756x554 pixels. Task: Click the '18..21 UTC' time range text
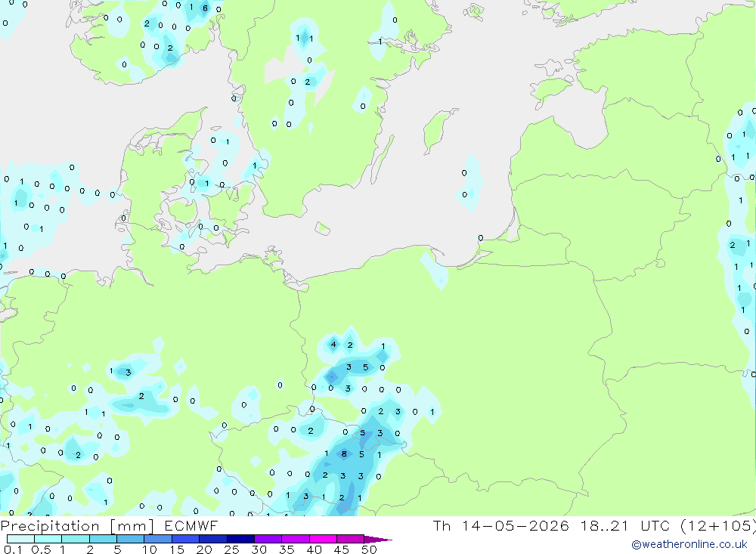click(625, 525)
